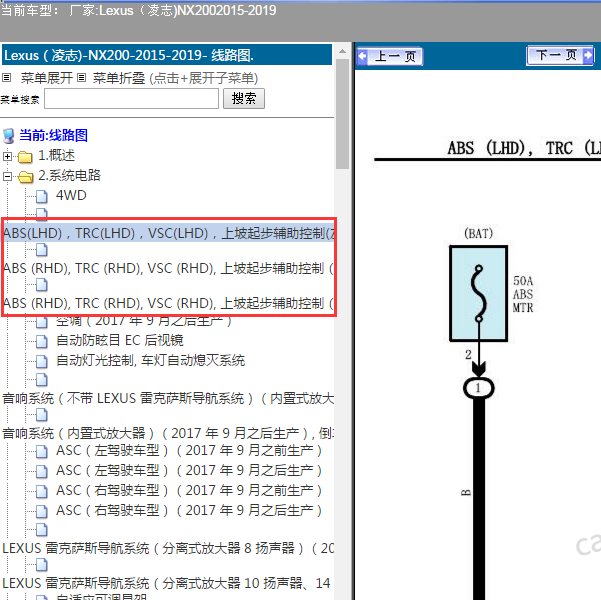Image resolution: width=601 pixels, height=600 pixels.
Task: Click the 50A ABS MTR fuse symbol
Action: tap(479, 293)
